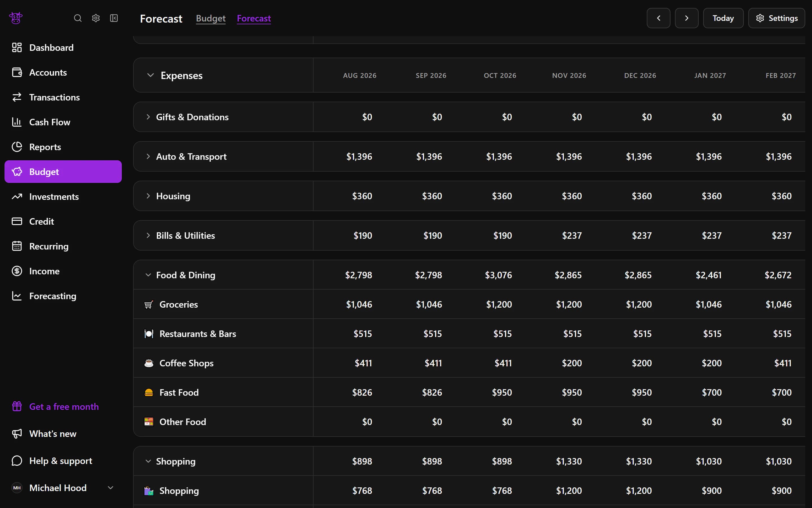
Task: Click Food & Dining OCT 2026 value $3,076
Action: point(498,275)
